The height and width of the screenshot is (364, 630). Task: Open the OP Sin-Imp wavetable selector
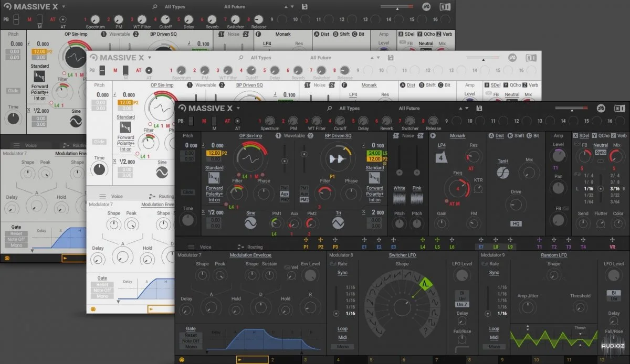[250, 136]
